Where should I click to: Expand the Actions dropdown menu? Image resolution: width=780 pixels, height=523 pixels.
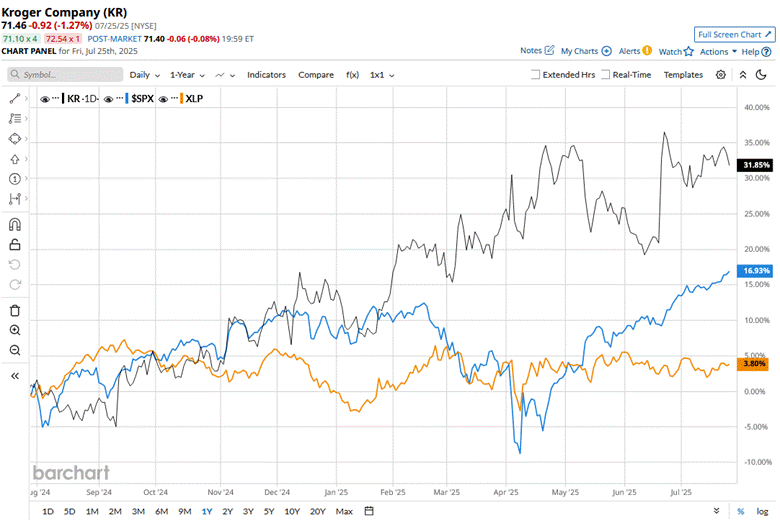tap(718, 52)
